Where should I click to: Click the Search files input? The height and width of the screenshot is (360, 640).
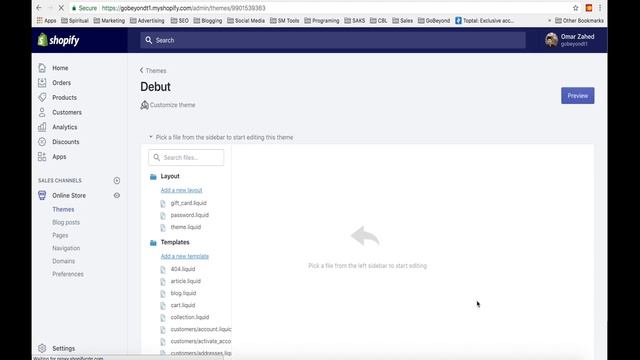[x=186, y=158]
